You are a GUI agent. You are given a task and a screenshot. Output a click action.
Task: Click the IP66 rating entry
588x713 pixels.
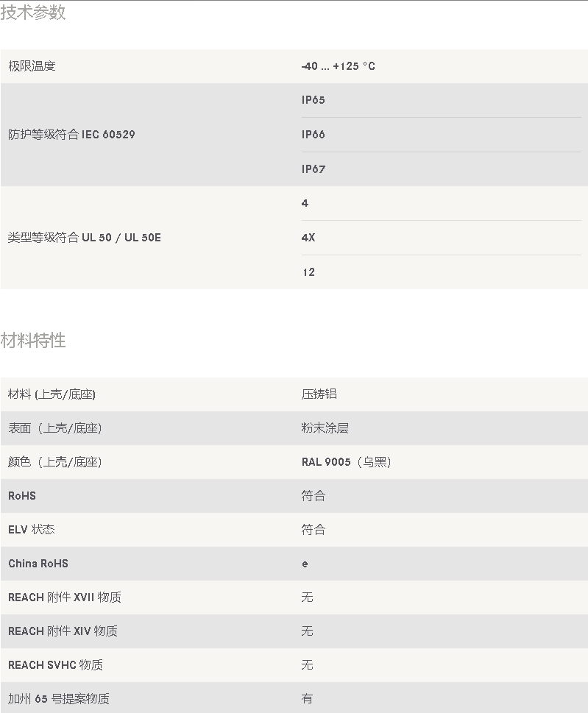tap(313, 135)
